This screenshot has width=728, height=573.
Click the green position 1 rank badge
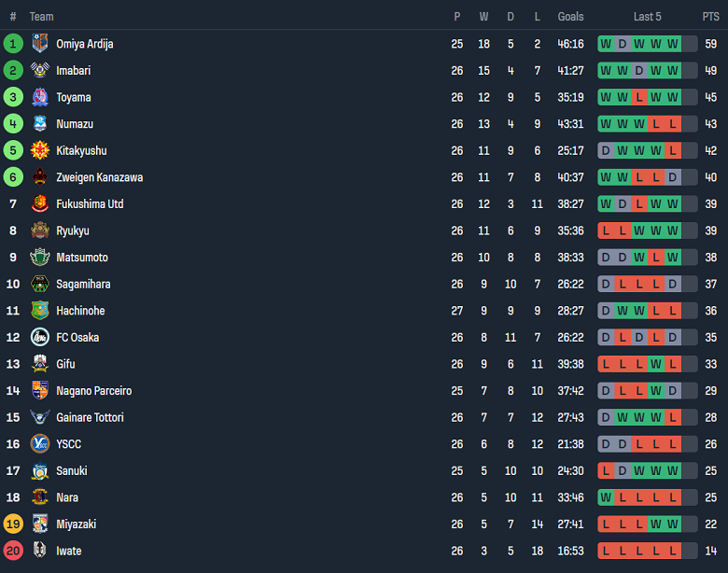click(x=13, y=44)
